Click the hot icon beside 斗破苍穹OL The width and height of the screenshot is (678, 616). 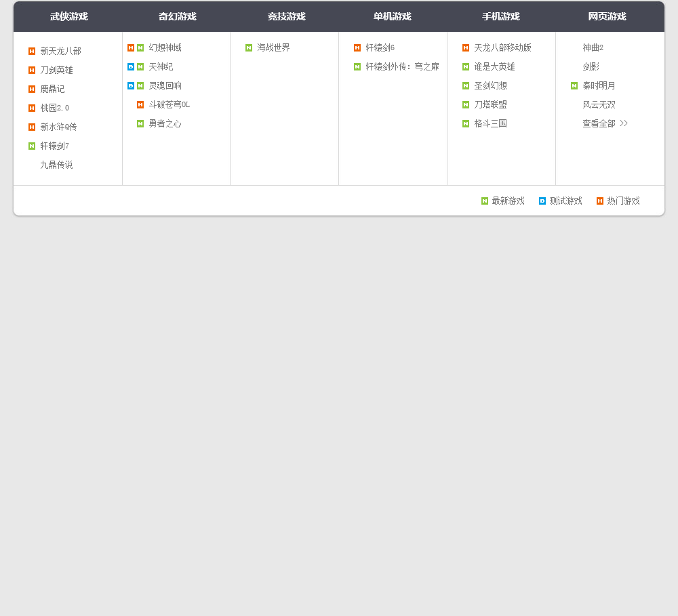(x=140, y=104)
